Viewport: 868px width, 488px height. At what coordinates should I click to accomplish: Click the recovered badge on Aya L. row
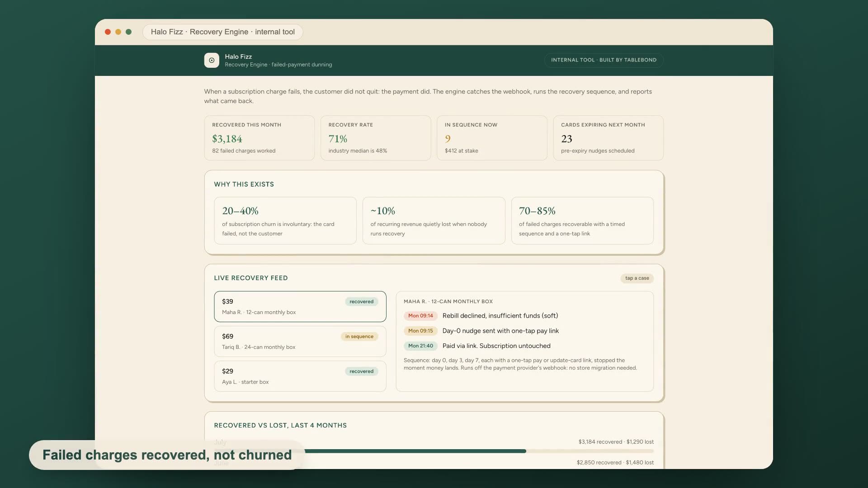362,371
